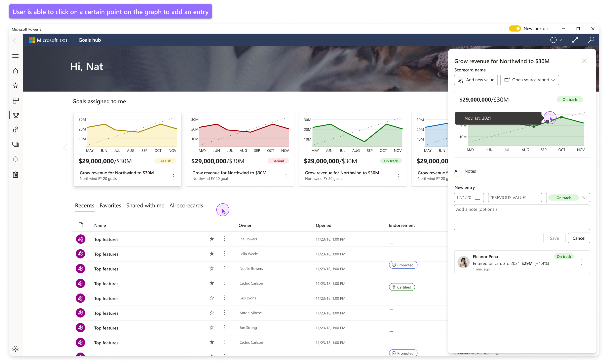Open scorecard icon for Jon Strong row
Screen dimensions: 608x364
80,327
